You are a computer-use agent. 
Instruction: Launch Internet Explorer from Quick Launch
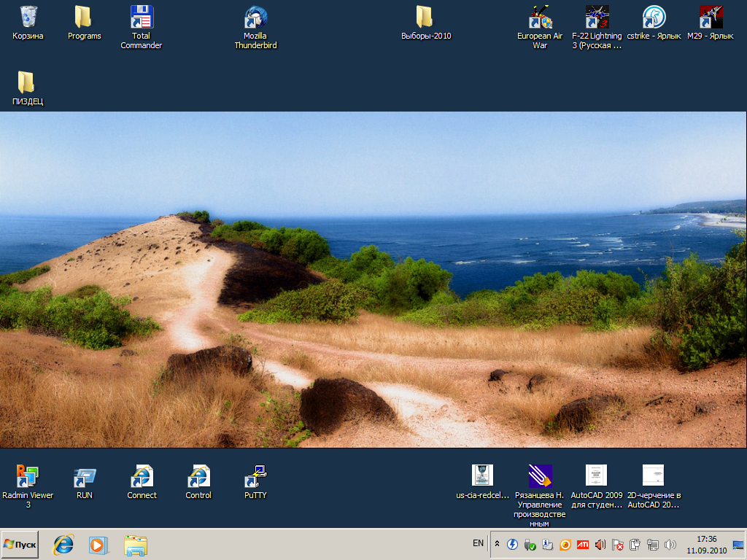63,544
